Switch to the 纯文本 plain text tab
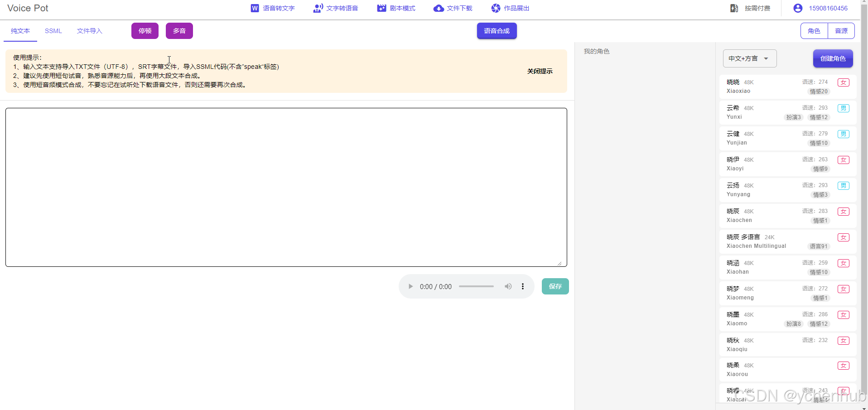 tap(20, 31)
